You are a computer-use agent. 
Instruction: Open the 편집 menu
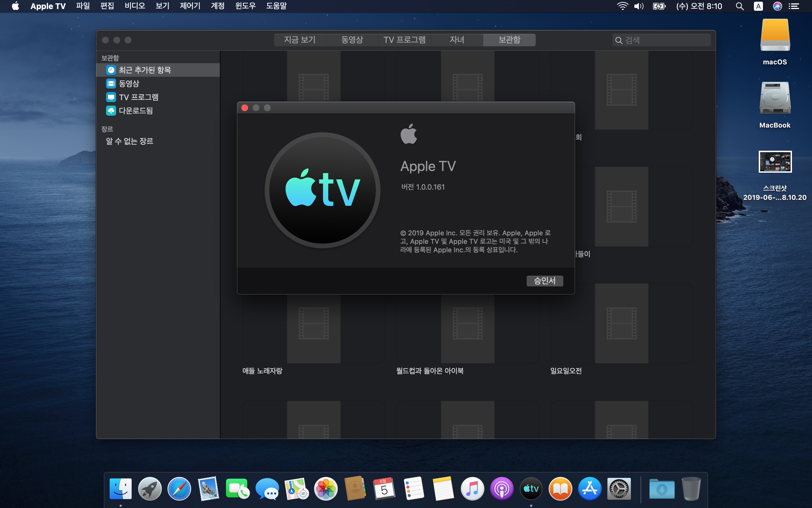coord(107,6)
